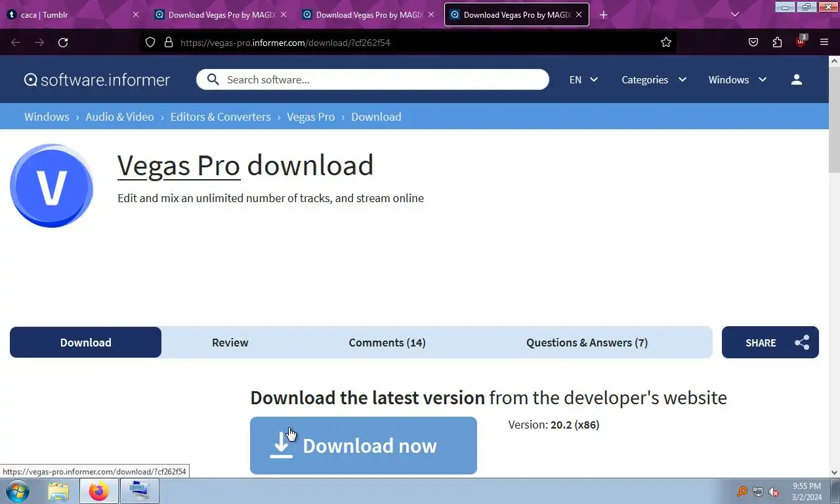The image size is (840, 504).
Task: Click the page vertical scrollbar thumb
Action: pyautogui.click(x=834, y=121)
